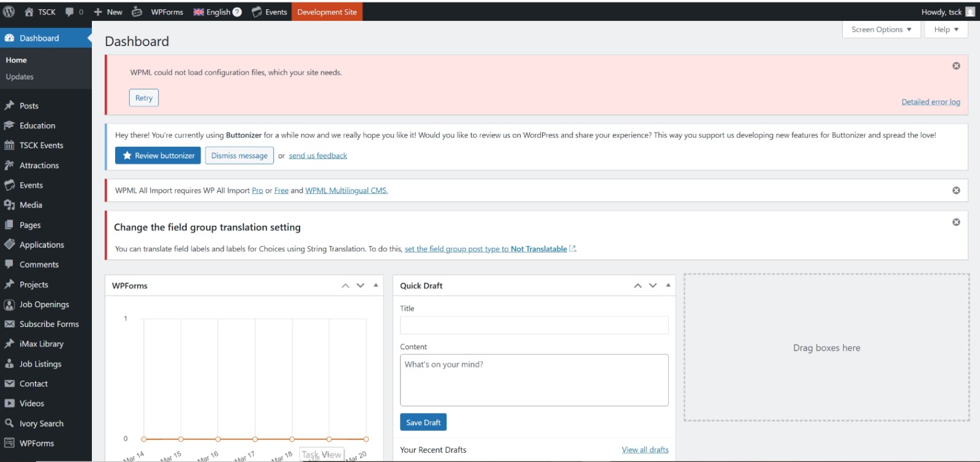Open the Home submenu item
This screenshot has width=980, height=462.
[17, 60]
